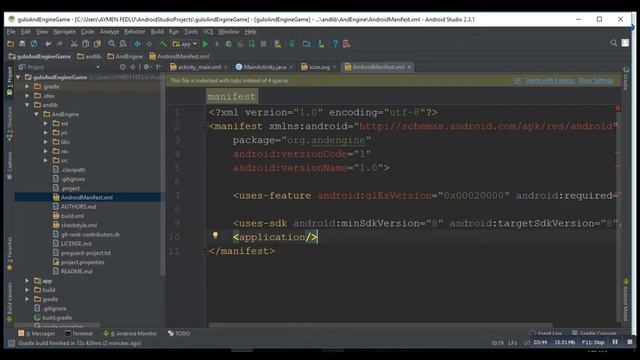Open the File menu

pyautogui.click(x=11, y=31)
